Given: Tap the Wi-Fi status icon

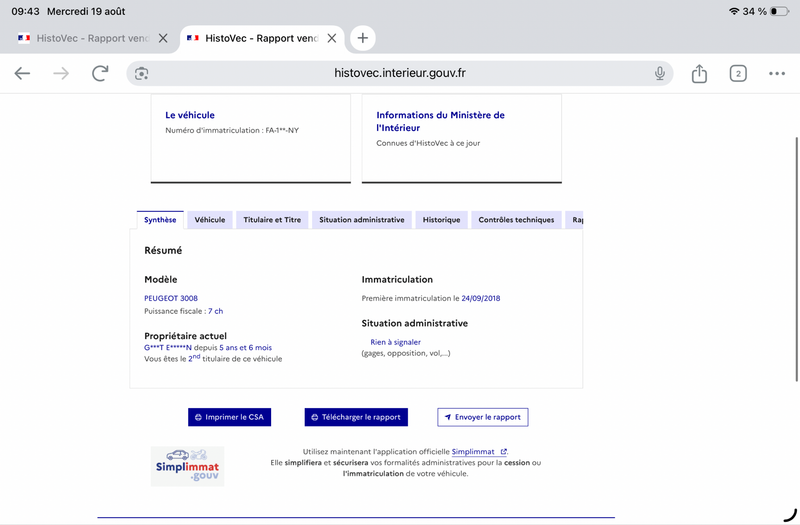Looking at the screenshot, I should coord(734,11).
